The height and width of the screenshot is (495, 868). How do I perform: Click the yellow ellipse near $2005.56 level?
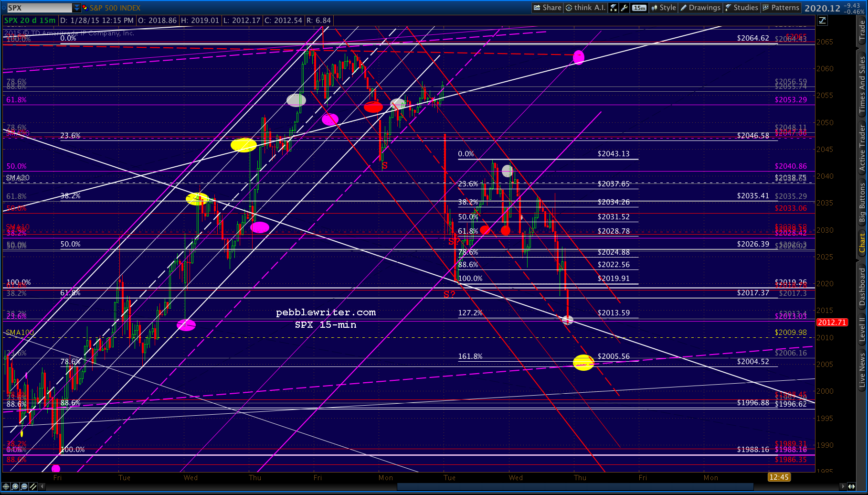pos(583,363)
